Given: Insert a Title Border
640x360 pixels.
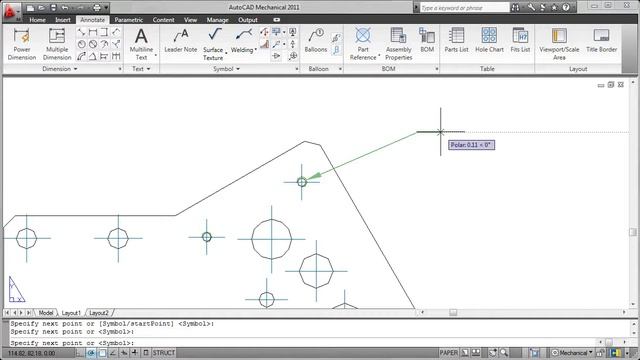Looking at the screenshot, I should (602, 40).
